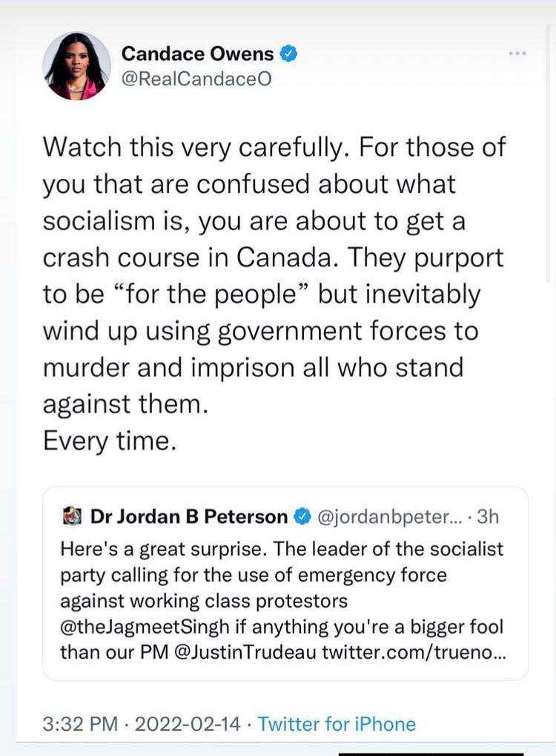Open the three-dot more options menu
556x756 pixels.
pyautogui.click(x=517, y=53)
